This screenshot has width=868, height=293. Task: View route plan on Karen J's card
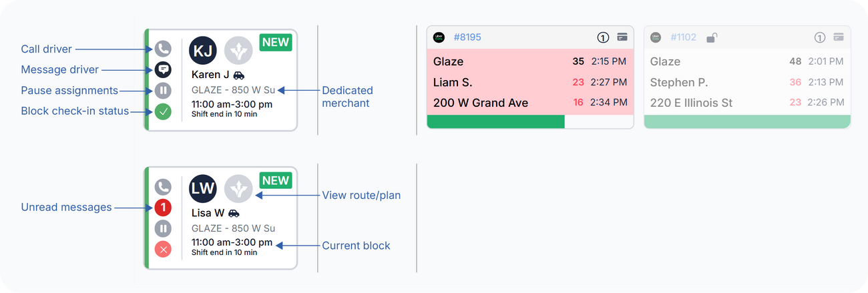[238, 51]
